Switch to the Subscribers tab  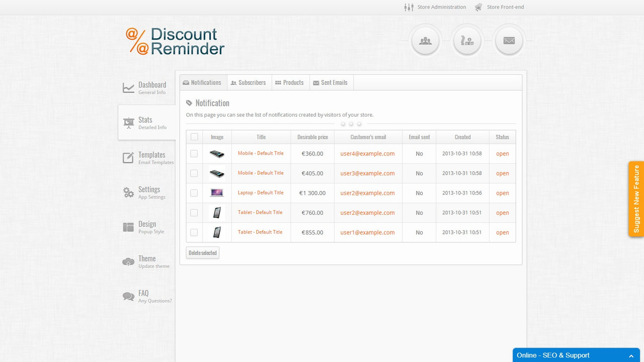coord(249,82)
